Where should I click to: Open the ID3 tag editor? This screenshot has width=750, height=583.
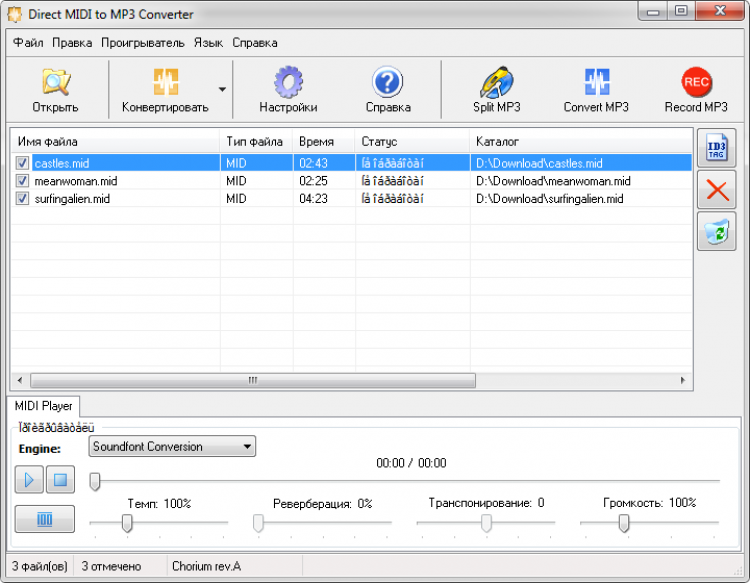[x=717, y=148]
